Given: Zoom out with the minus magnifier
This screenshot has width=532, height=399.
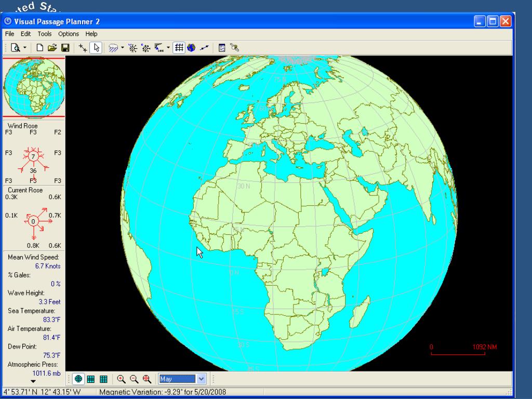Looking at the screenshot, I should (x=134, y=379).
